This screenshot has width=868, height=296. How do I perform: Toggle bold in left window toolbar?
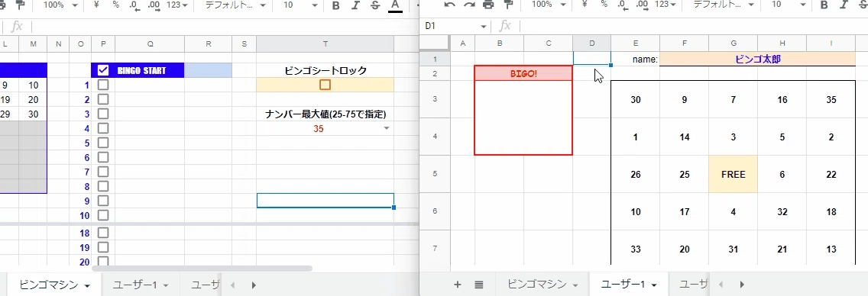coord(335,5)
